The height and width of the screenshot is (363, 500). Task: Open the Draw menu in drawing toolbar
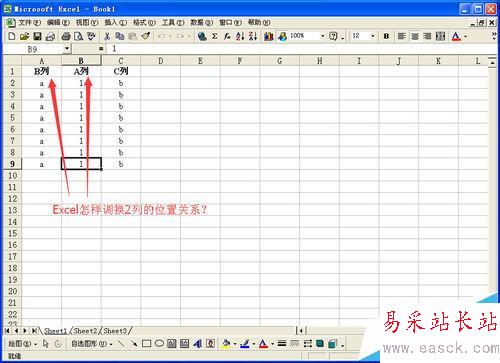[22, 343]
